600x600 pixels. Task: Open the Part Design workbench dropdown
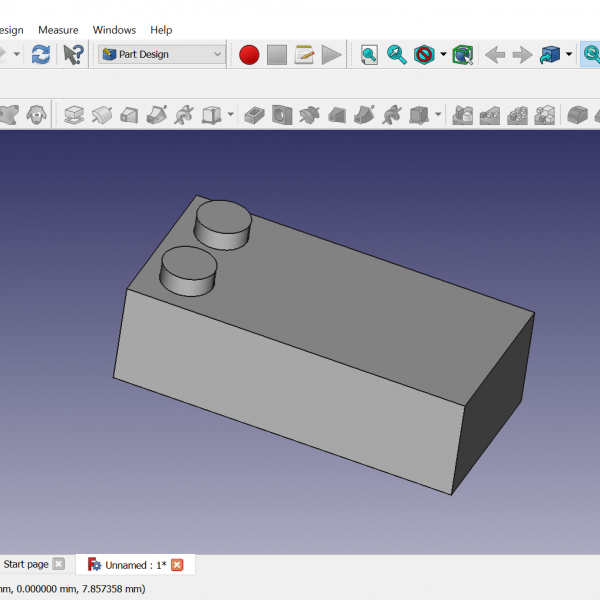(x=162, y=55)
